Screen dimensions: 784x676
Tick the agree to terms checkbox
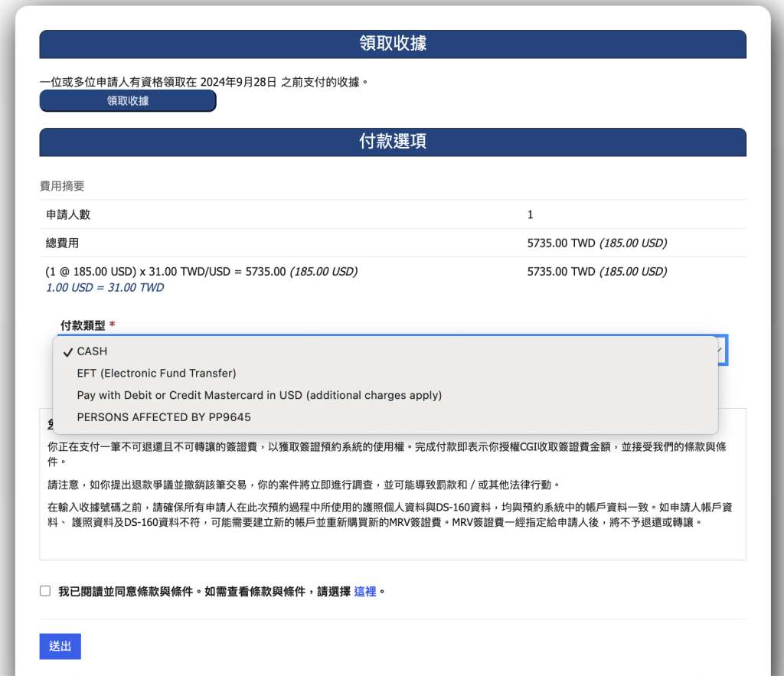[45, 591]
